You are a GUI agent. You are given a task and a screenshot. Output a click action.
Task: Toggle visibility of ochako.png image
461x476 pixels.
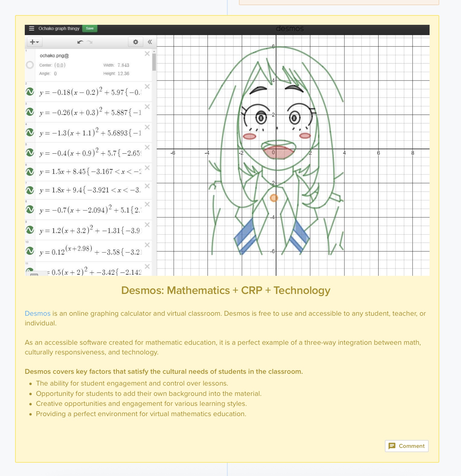30,65
